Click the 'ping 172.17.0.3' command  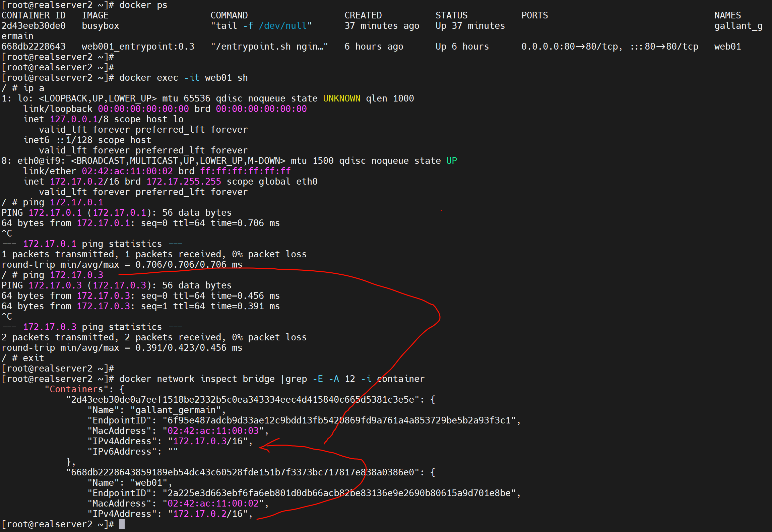pyautogui.click(x=63, y=275)
